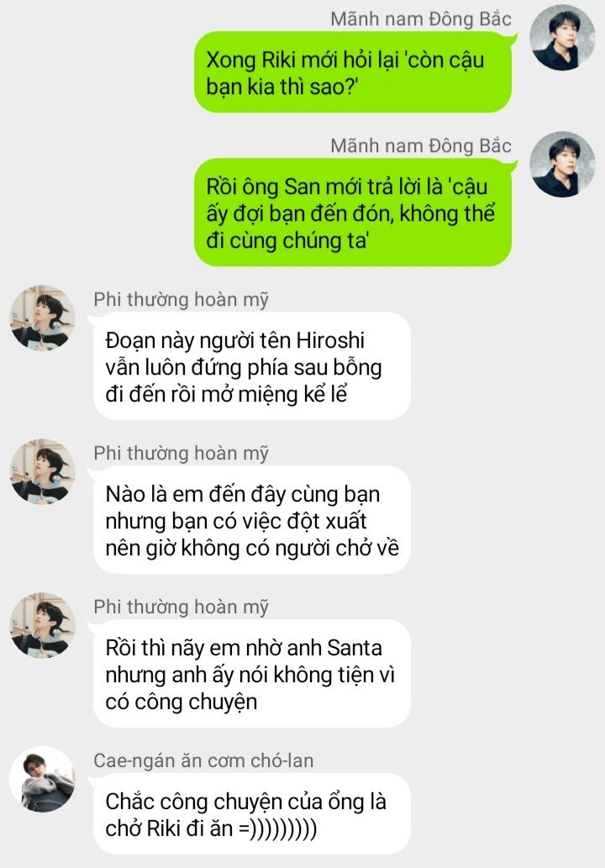This screenshot has height=868, width=605.
Task: Click the 'Cae-ngán ăn cơm chó-lan' sender name
Action: tap(203, 760)
